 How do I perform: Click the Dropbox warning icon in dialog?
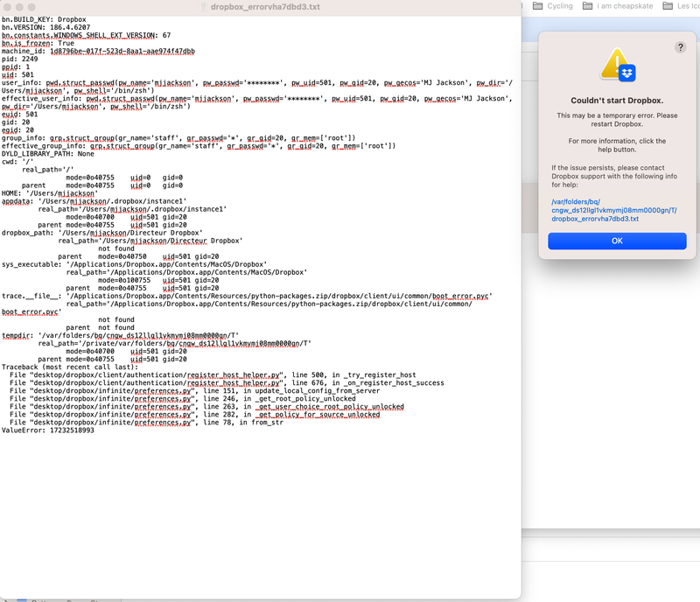[617, 65]
